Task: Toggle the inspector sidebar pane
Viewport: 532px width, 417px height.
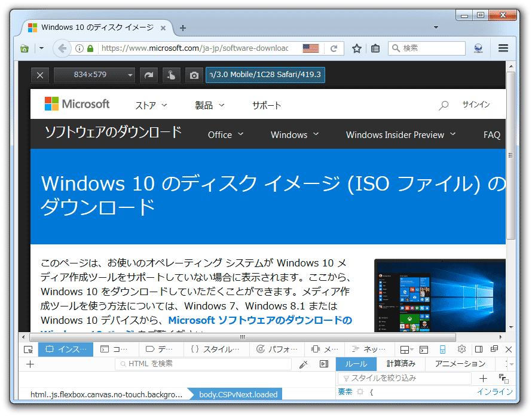Action: 324,364
